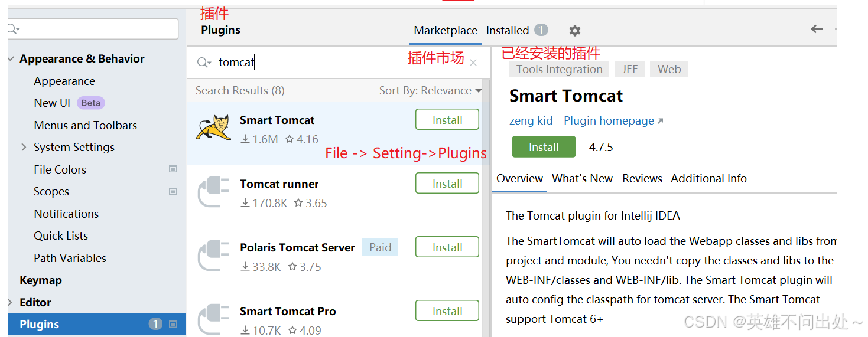The height and width of the screenshot is (337, 868).
Task: Click the Polaris Tomcat Server result title
Action: (x=297, y=247)
